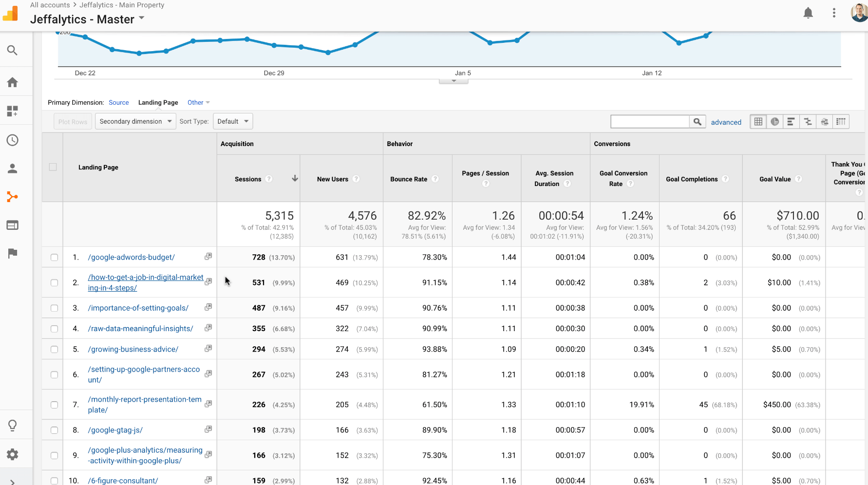
Task: Select Landing Page primary dimension
Action: [x=158, y=102]
